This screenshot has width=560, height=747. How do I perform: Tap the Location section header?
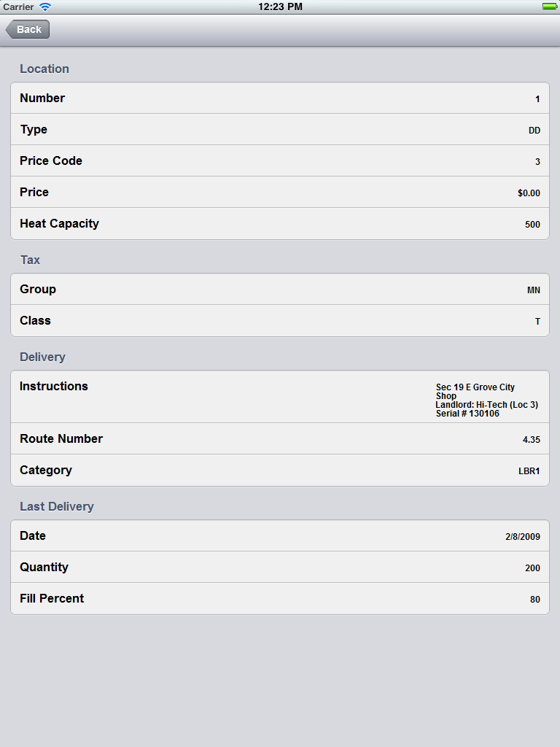[44, 69]
